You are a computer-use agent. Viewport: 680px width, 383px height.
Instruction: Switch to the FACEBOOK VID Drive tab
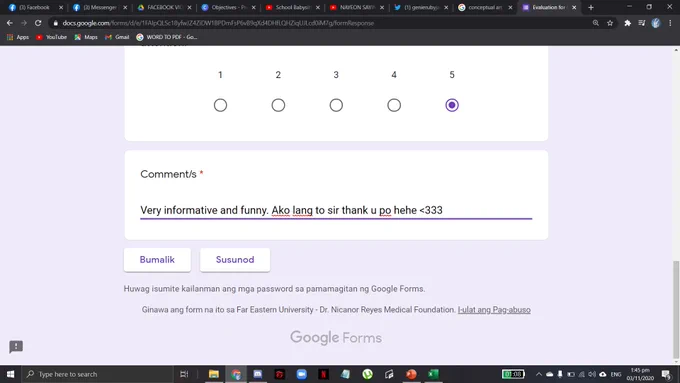pos(163,7)
